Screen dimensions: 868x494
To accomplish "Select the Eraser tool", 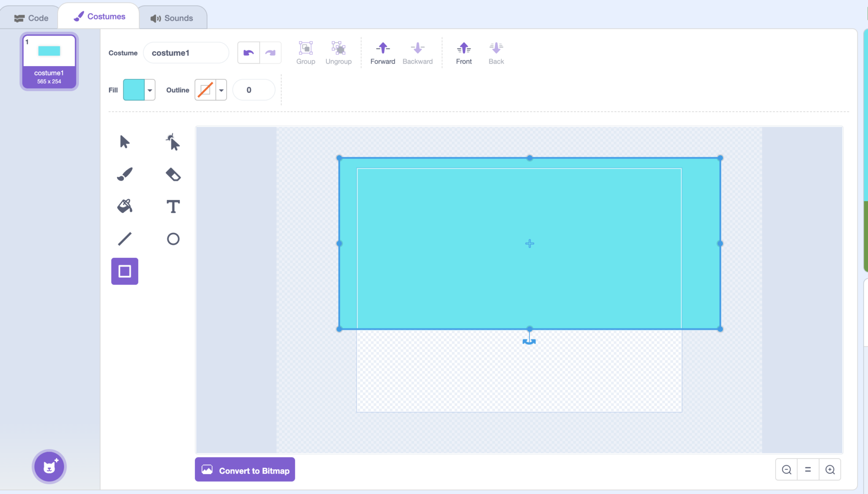I will pyautogui.click(x=173, y=174).
